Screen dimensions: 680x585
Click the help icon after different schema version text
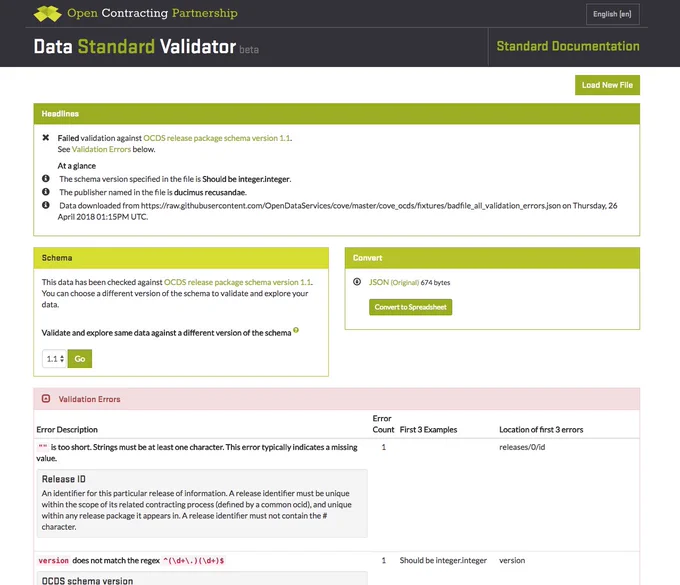[296, 330]
